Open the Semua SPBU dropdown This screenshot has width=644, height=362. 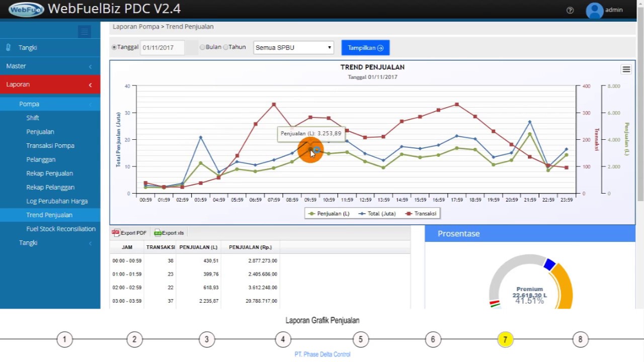(x=293, y=48)
